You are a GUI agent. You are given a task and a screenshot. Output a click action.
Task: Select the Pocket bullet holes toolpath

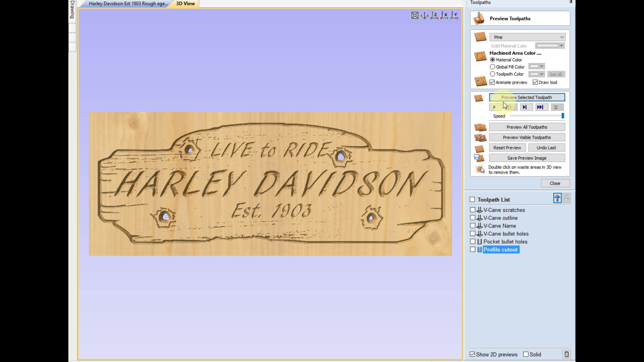coord(505,242)
